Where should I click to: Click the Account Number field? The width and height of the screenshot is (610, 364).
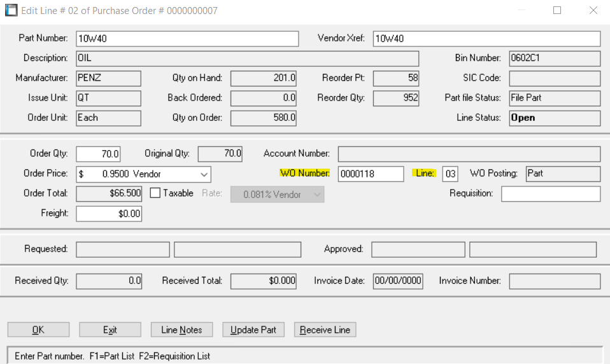pos(469,154)
